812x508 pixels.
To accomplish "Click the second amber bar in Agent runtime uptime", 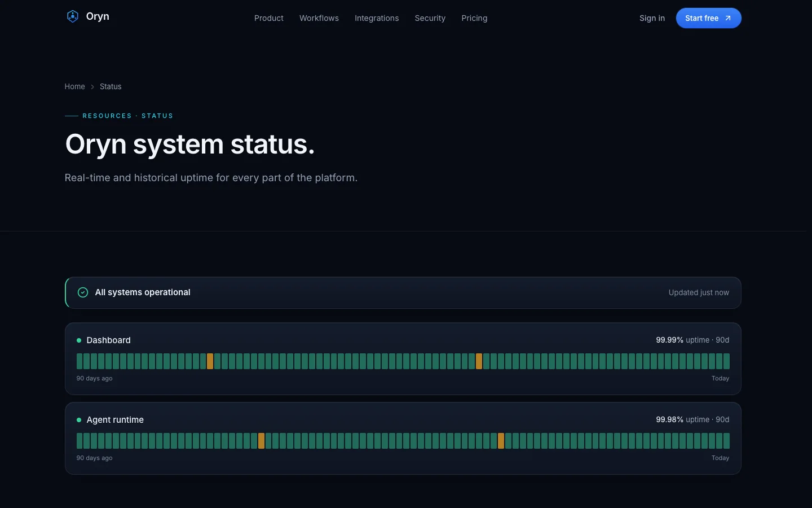I will 501,441.
